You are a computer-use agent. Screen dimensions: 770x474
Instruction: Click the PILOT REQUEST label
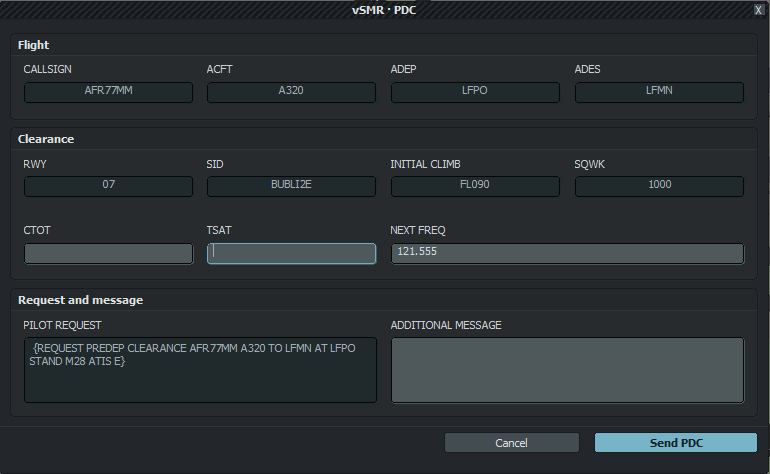[62, 325]
